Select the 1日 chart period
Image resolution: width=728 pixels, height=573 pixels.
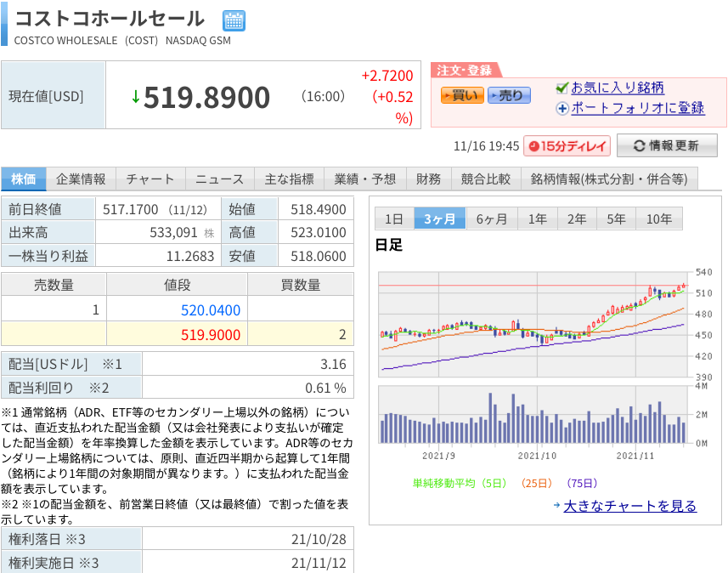[393, 218]
